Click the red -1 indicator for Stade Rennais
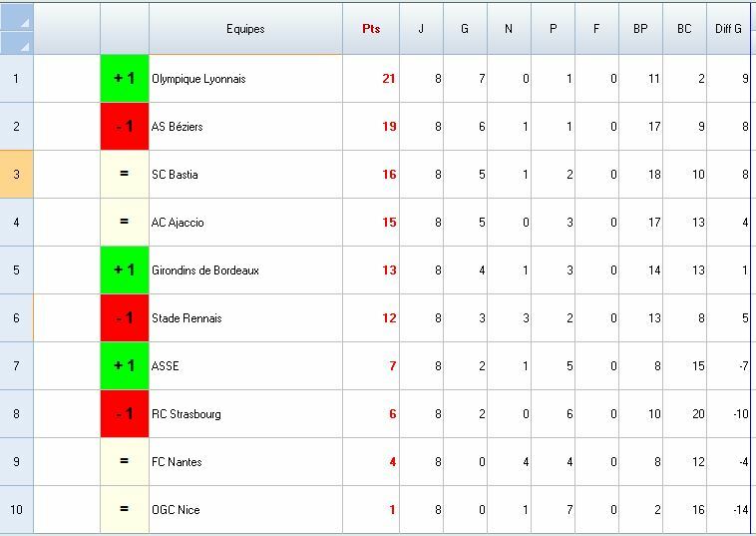The width and height of the screenshot is (756, 536). coord(125,318)
